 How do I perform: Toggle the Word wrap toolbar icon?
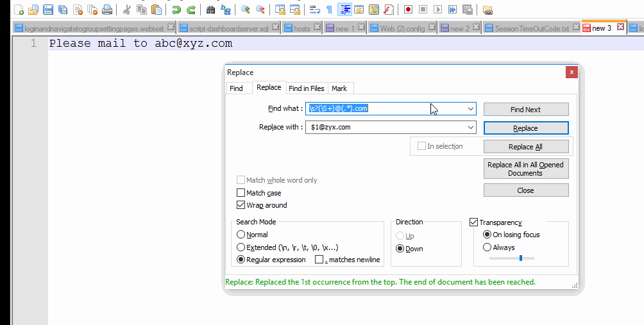314,10
